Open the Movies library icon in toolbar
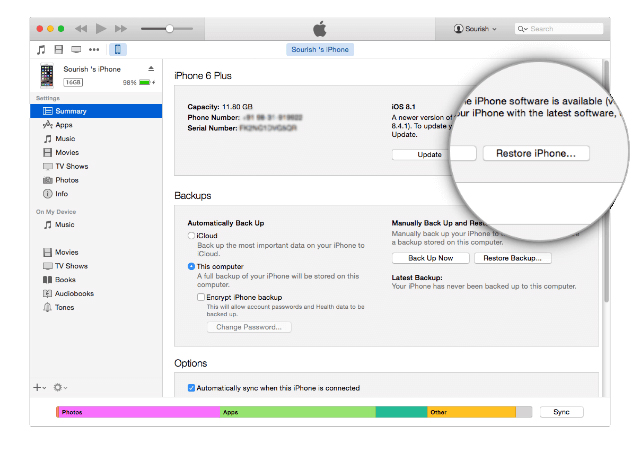Image resolution: width=640 pixels, height=469 pixels. pyautogui.click(x=59, y=49)
